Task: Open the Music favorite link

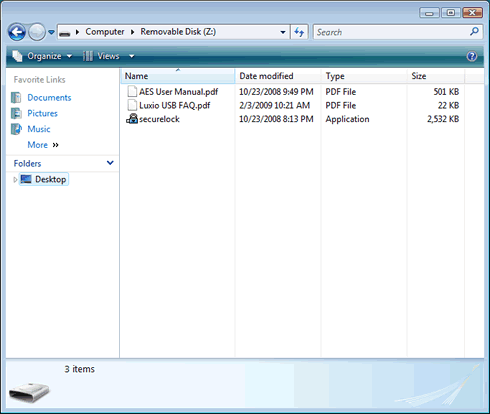Action: [x=39, y=129]
